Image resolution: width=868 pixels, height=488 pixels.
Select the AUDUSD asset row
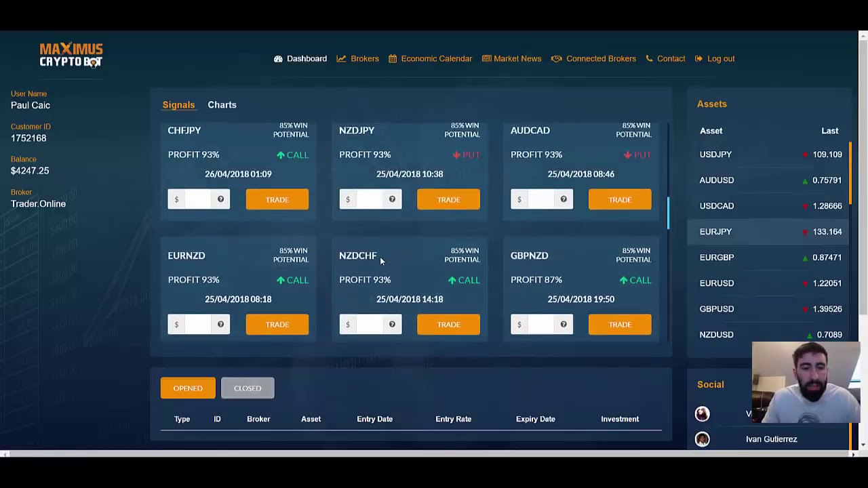(x=770, y=180)
